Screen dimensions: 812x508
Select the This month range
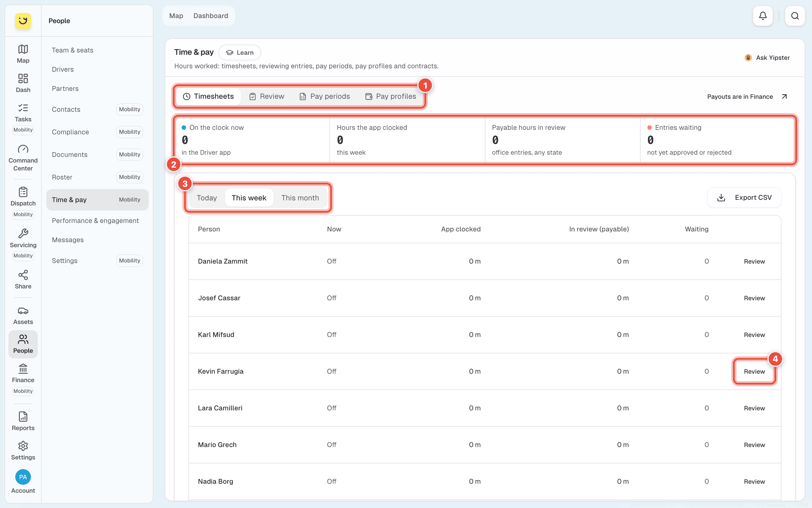click(300, 198)
